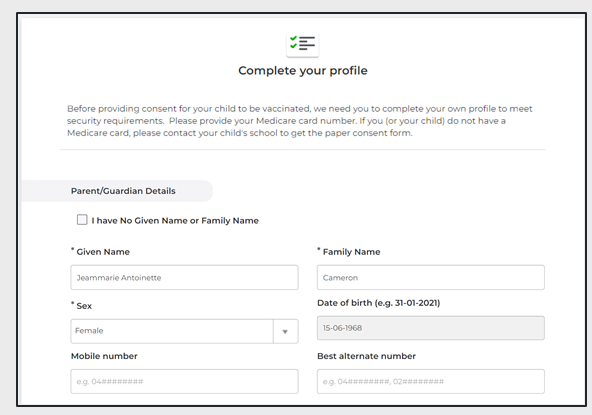Click the Mobile number label

[104, 356]
